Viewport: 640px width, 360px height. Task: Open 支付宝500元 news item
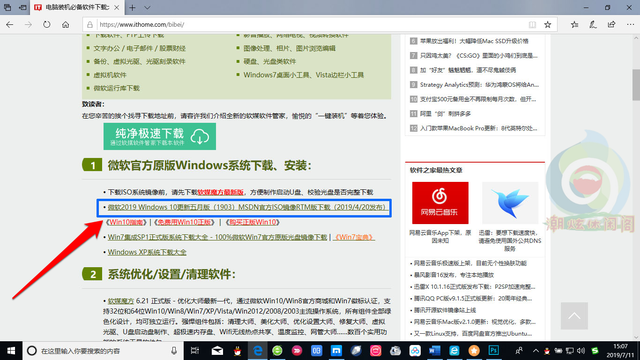478,99
